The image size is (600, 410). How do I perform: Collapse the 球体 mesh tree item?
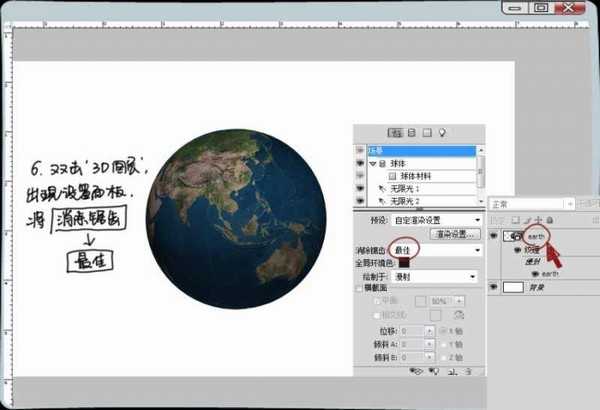375,163
